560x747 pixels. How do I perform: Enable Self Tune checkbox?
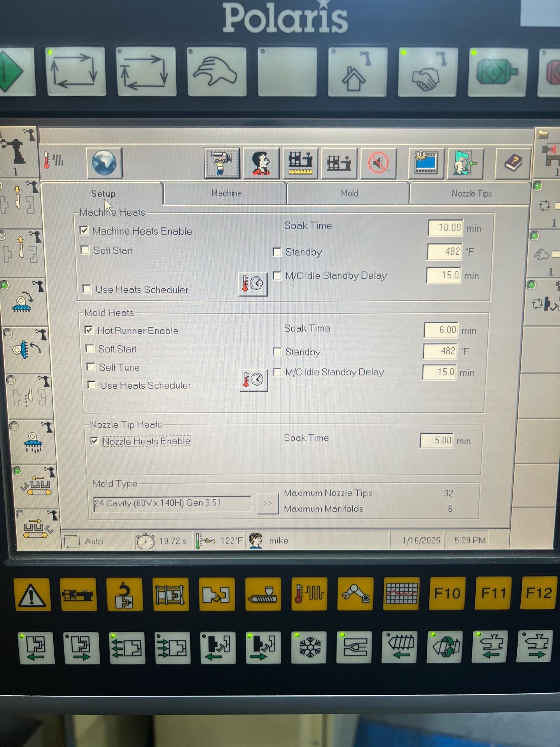[91, 367]
